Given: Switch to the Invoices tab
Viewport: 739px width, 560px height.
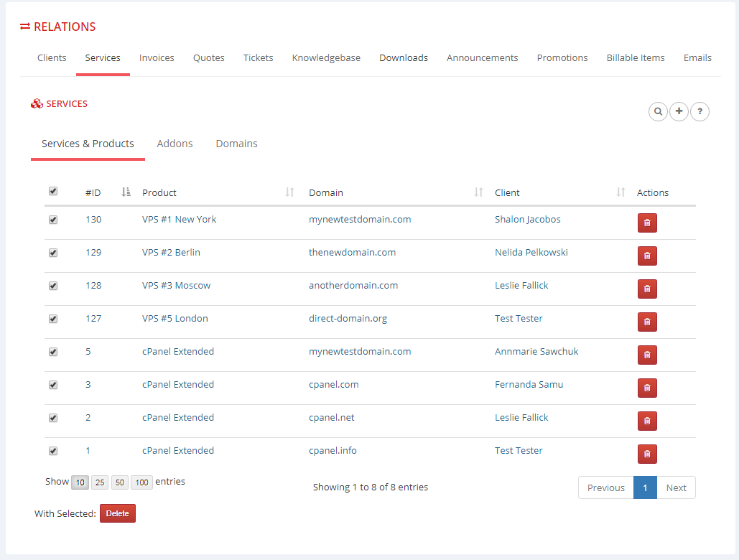Looking at the screenshot, I should pyautogui.click(x=157, y=57).
